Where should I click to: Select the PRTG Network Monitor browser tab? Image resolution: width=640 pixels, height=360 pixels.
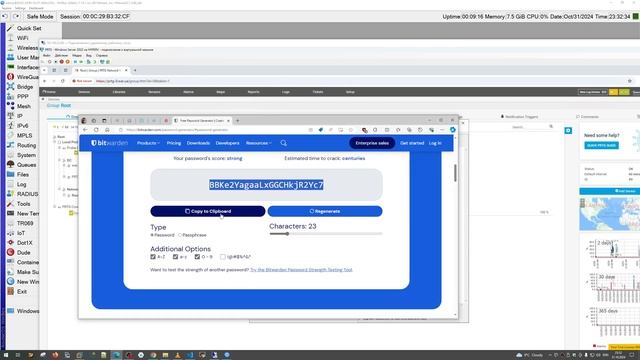100,70
